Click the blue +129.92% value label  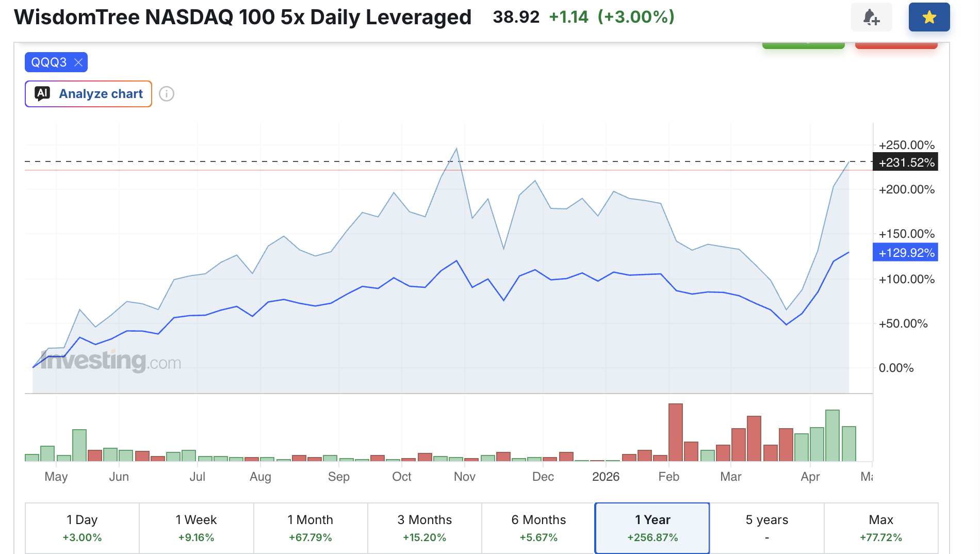click(x=905, y=252)
